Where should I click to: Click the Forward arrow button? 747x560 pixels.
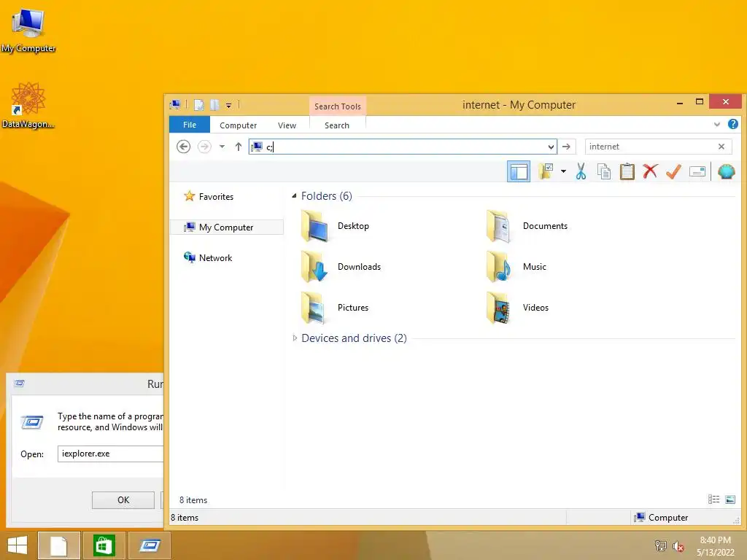point(204,147)
